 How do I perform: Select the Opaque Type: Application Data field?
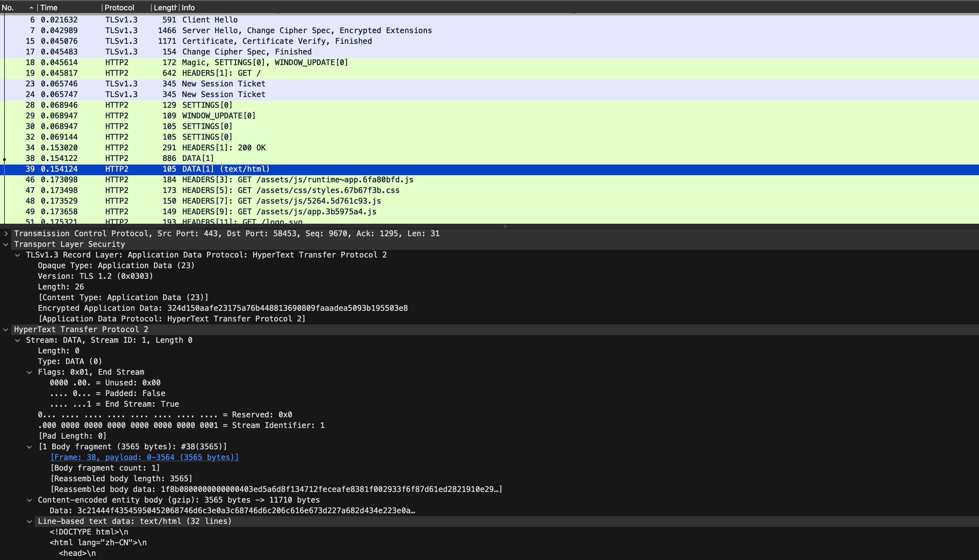point(116,266)
